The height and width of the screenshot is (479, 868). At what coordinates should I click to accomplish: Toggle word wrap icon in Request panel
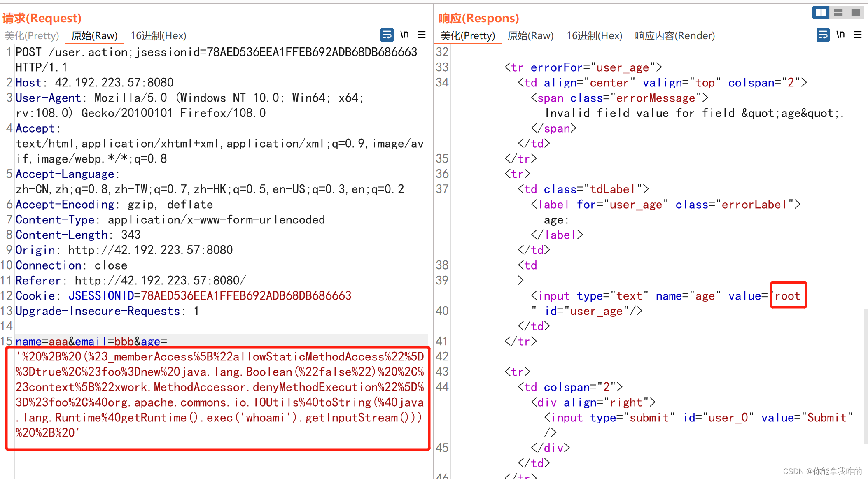(x=387, y=35)
